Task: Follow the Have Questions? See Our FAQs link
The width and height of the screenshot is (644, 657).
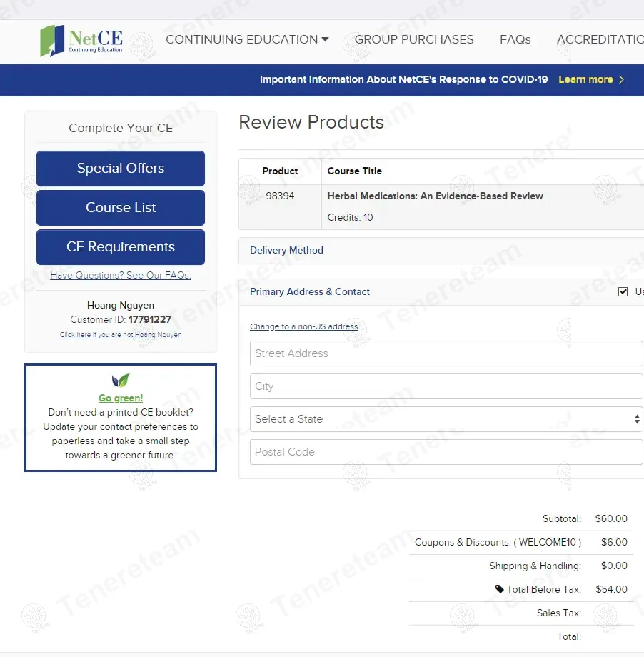Action: point(121,276)
